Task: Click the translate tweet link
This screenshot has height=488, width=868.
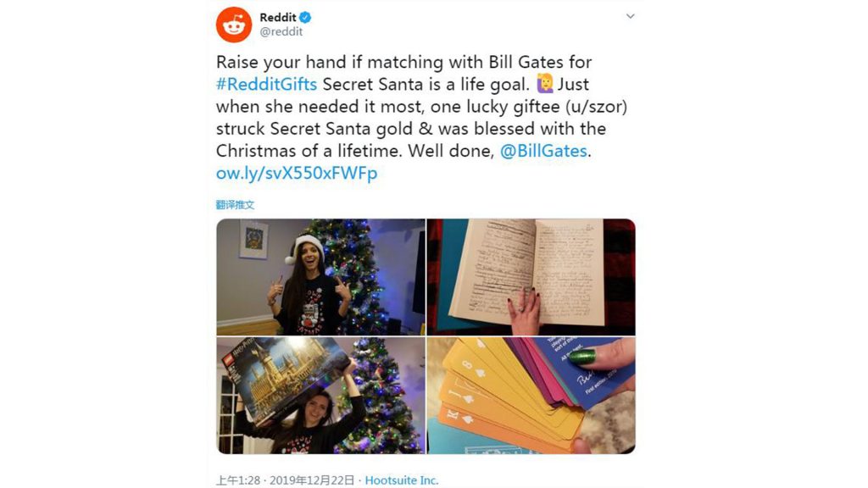Action: coord(236,205)
